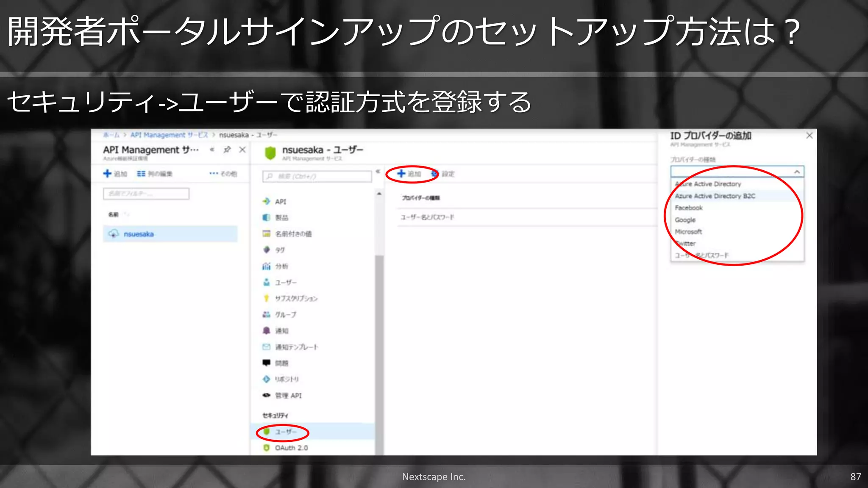Open リポジトリ repository menu item

(281, 379)
